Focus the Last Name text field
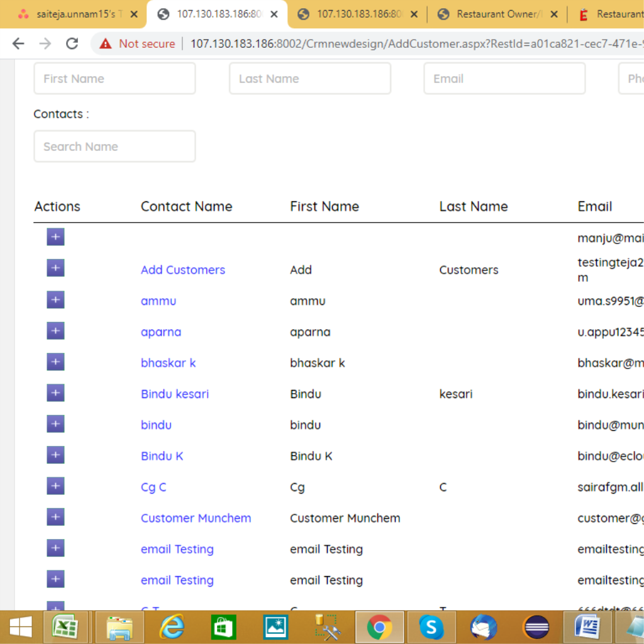 click(x=309, y=79)
